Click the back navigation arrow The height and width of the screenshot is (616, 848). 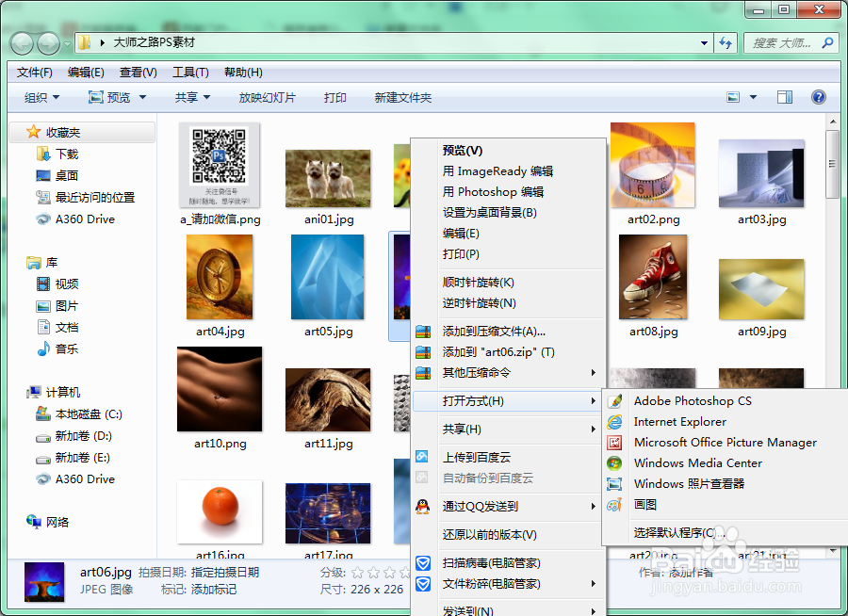pyautogui.click(x=23, y=43)
